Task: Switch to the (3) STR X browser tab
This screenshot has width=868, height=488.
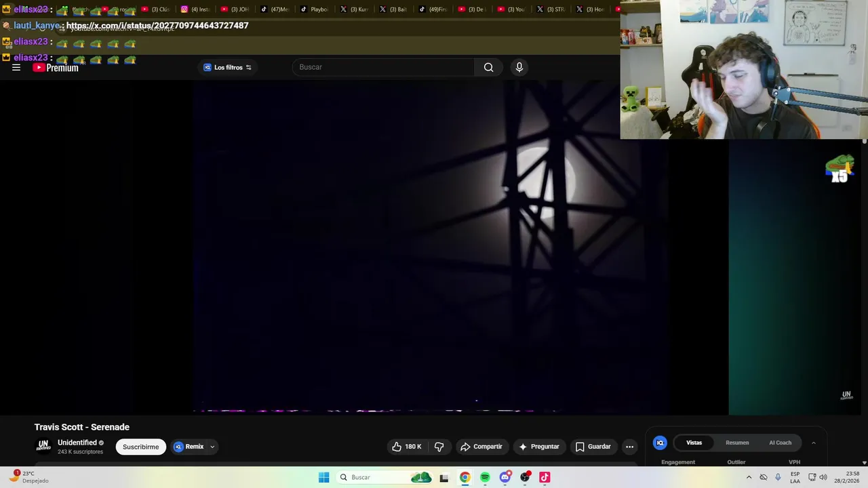Action: (551, 9)
